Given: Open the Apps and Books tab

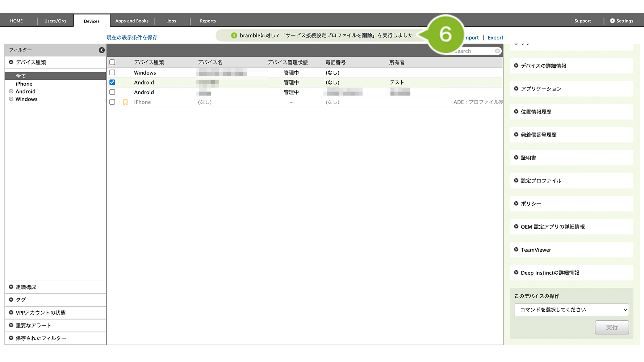Looking at the screenshot, I should 132,21.
